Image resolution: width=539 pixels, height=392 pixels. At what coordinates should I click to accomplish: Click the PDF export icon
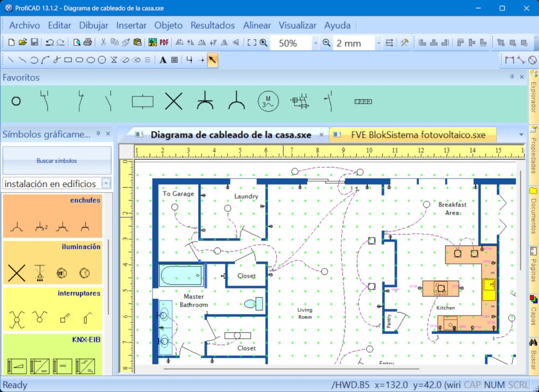point(164,43)
